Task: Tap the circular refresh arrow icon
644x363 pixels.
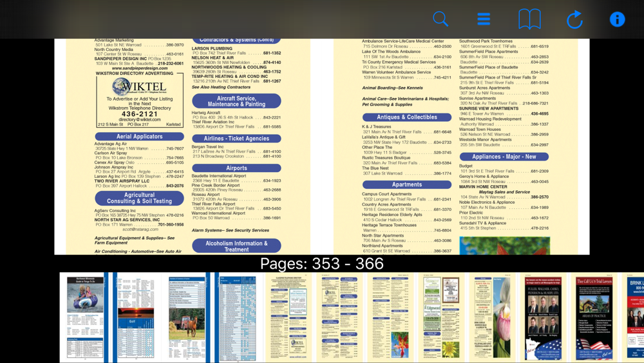Action: tap(574, 19)
